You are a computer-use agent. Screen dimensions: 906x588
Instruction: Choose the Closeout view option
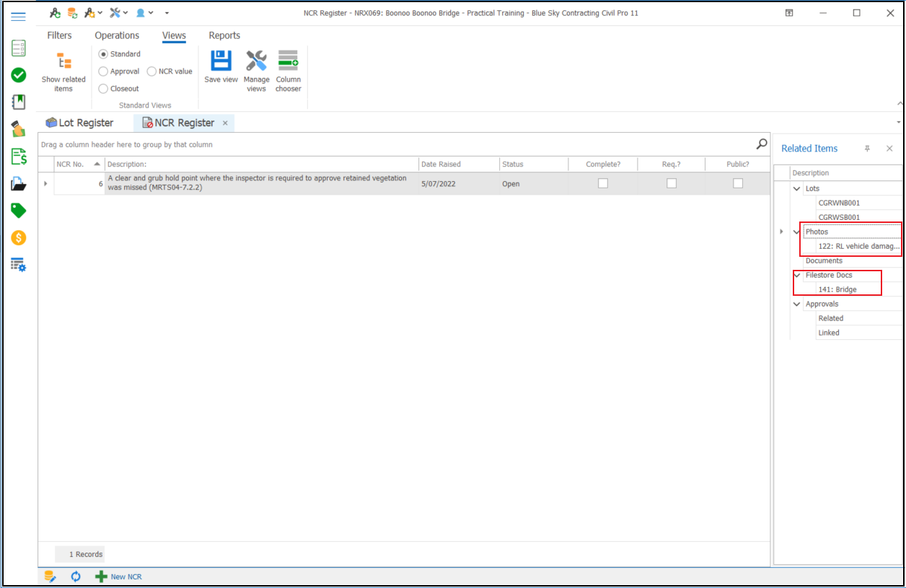pos(104,89)
